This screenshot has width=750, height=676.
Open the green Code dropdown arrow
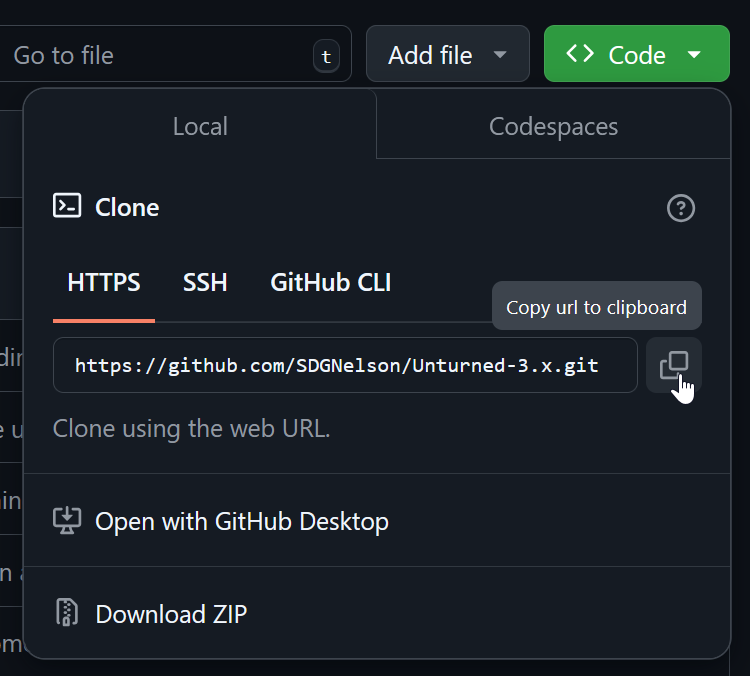point(694,55)
